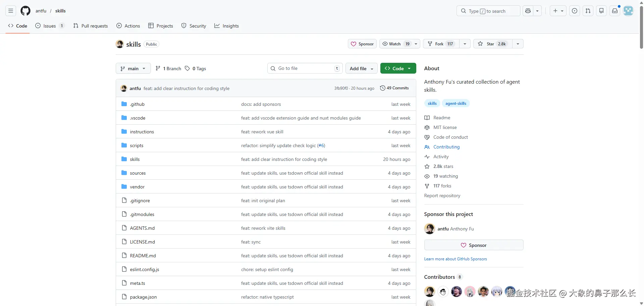Open the pull requests icon in the header
The image size is (644, 306).
coord(588,11)
